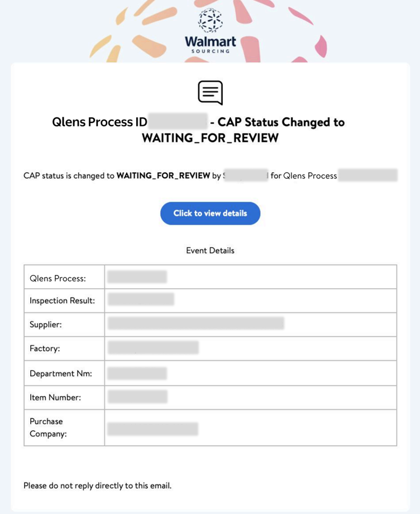Click the Walmart spark logo icon
Image resolution: width=420 pixels, height=514 pixels.
[x=210, y=20]
